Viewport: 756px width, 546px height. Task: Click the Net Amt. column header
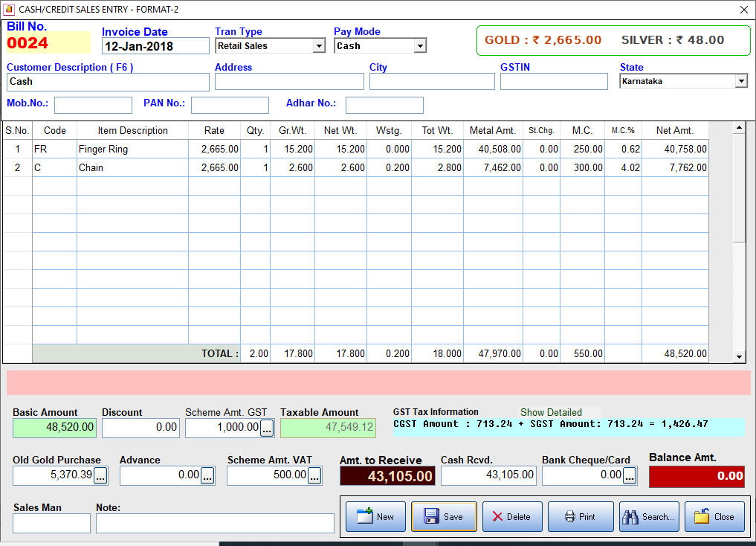(x=675, y=131)
